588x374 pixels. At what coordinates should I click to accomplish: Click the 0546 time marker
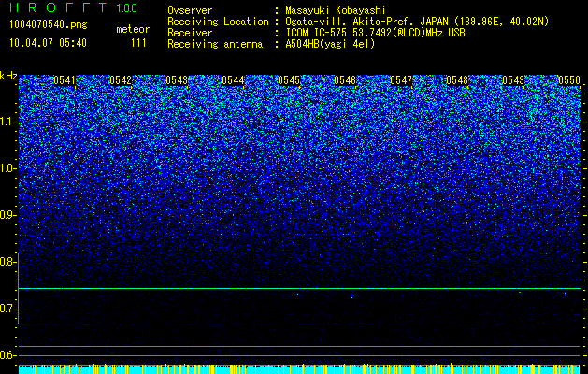pos(345,80)
